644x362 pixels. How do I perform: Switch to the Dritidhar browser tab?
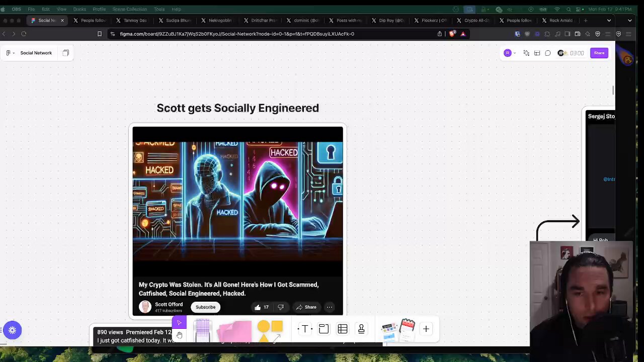pyautogui.click(x=260, y=21)
